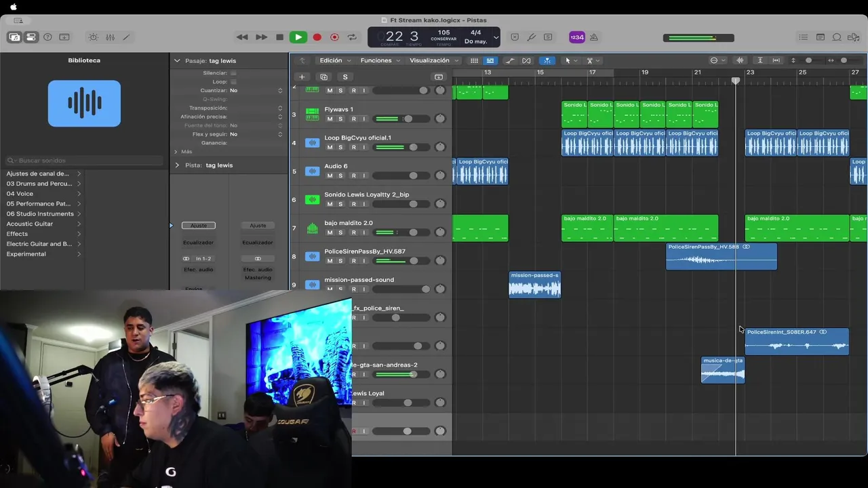Image resolution: width=868 pixels, height=488 pixels.
Task: Open the Cuantizar dropdown
Action: 256,90
